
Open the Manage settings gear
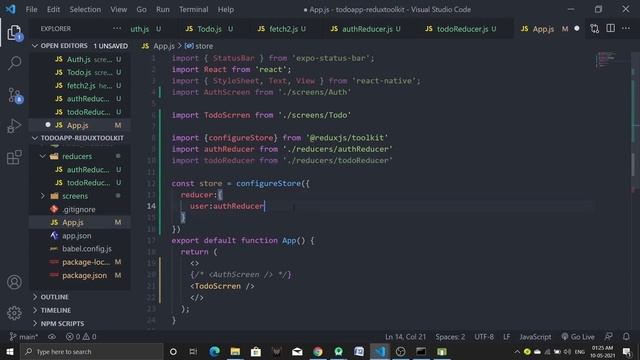pos(14,313)
